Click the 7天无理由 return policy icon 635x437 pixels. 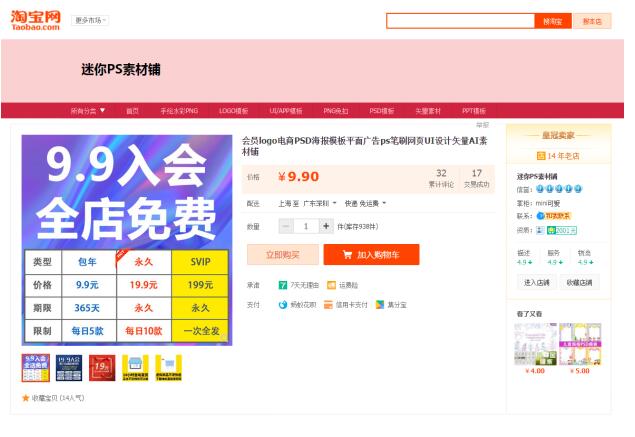(x=283, y=285)
